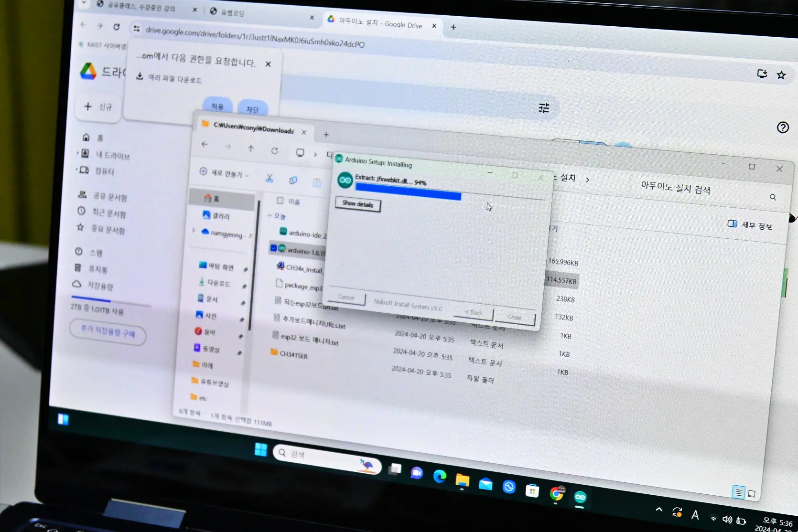Image resolution: width=798 pixels, height=532 pixels.
Task: Click install app icon in address bar
Action: click(x=762, y=74)
